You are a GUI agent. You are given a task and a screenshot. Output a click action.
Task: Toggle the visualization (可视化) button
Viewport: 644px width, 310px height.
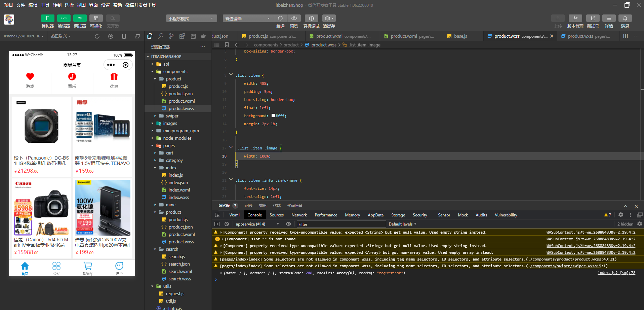[96, 18]
